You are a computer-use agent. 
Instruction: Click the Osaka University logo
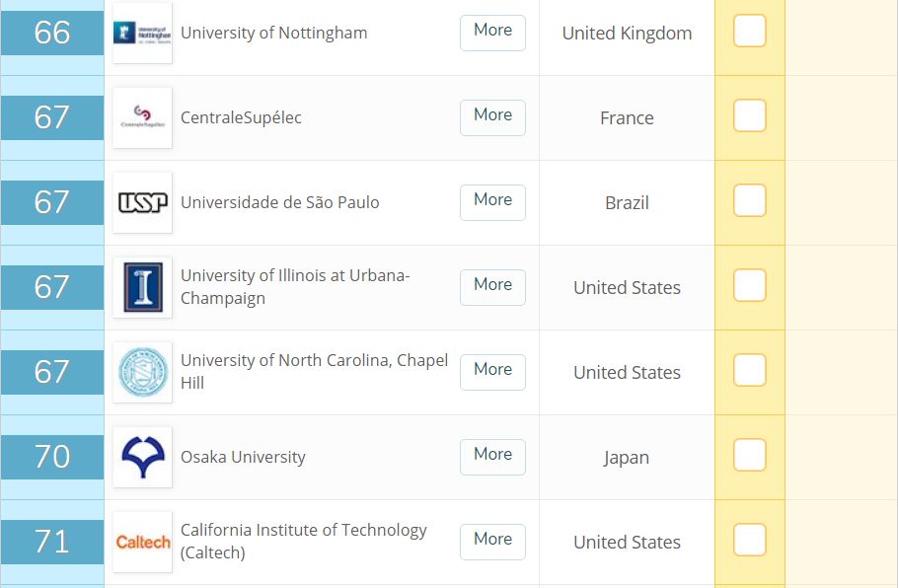tap(143, 457)
